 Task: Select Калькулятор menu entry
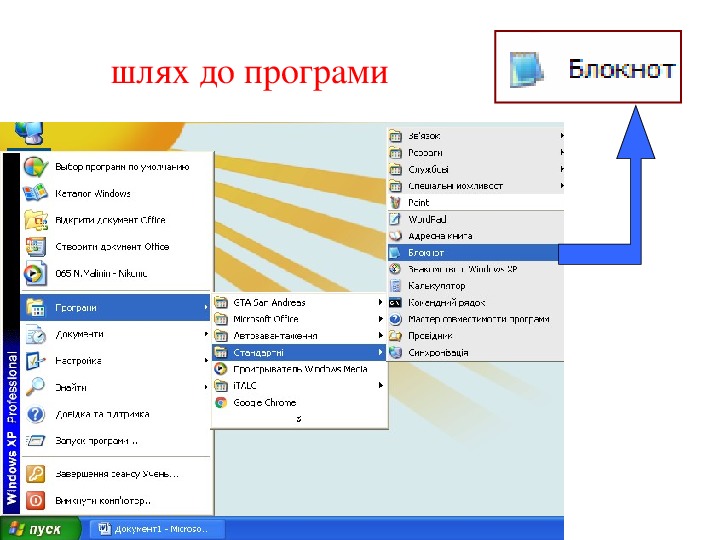tap(476, 286)
